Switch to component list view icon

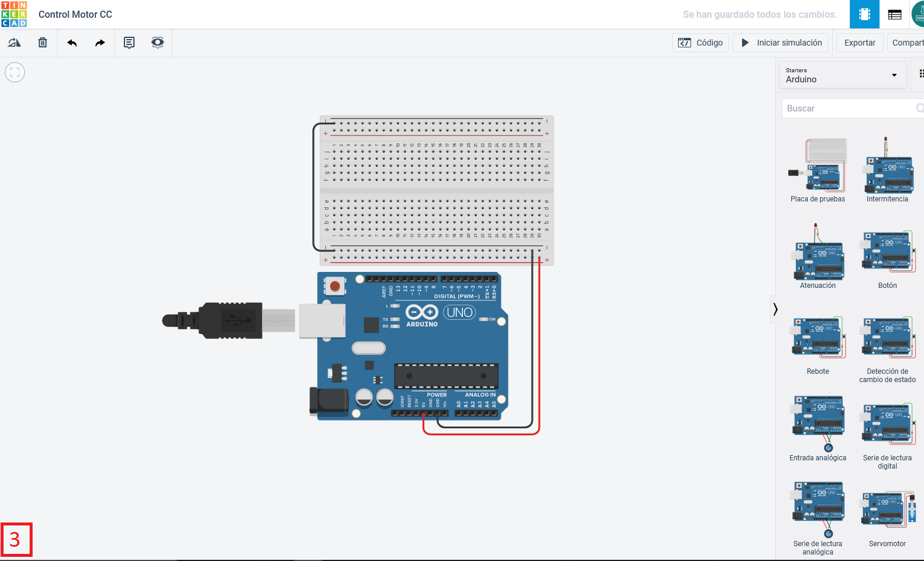click(x=895, y=14)
